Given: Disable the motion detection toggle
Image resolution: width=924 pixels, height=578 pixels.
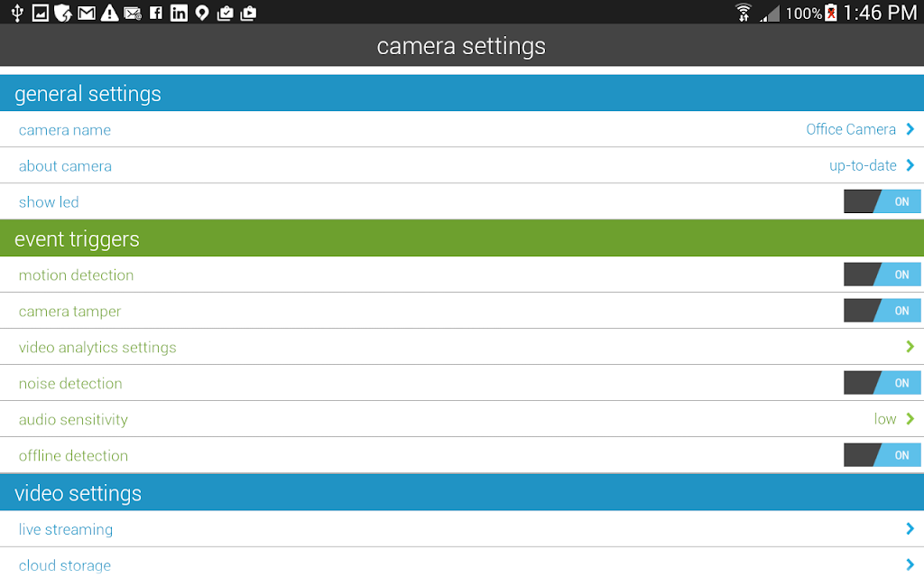Looking at the screenshot, I should [882, 275].
